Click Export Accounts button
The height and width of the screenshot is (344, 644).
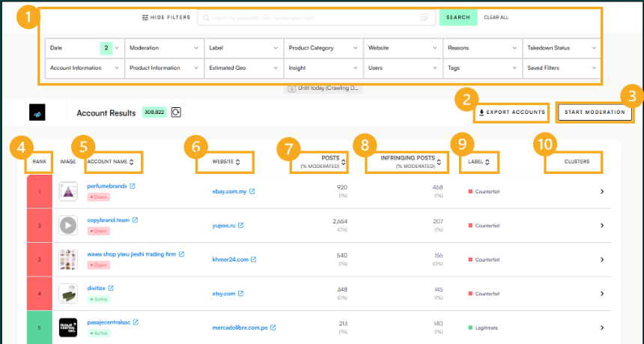[511, 112]
